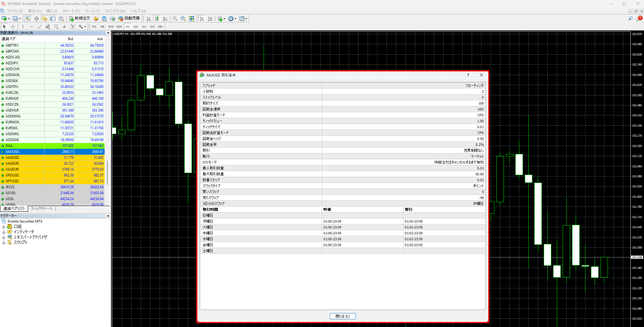Select the Text (A) drawing tool
This screenshot has height=327, width=644.
coord(64,27)
